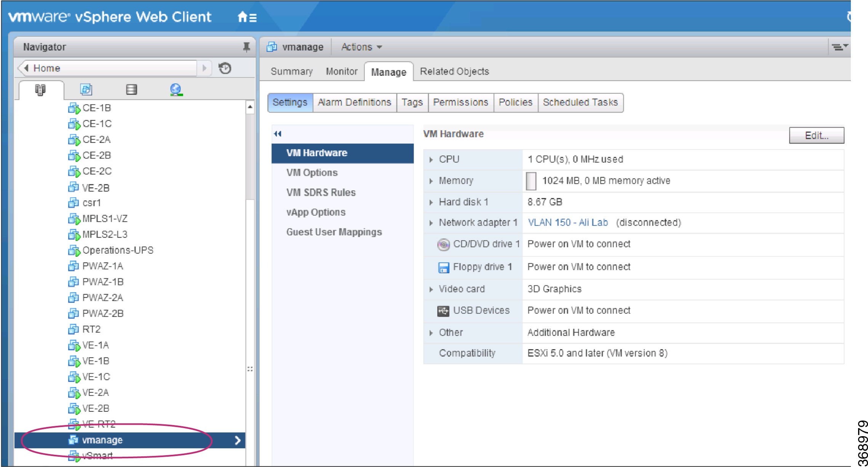This screenshot has width=868, height=467.
Task: Expand the Memory row details
Action: click(x=432, y=181)
